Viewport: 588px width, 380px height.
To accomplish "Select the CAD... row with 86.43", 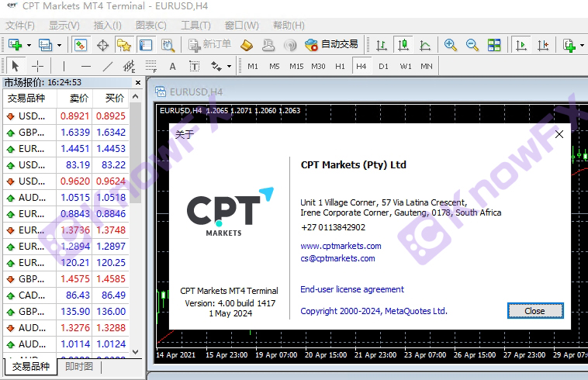I will (x=66, y=295).
